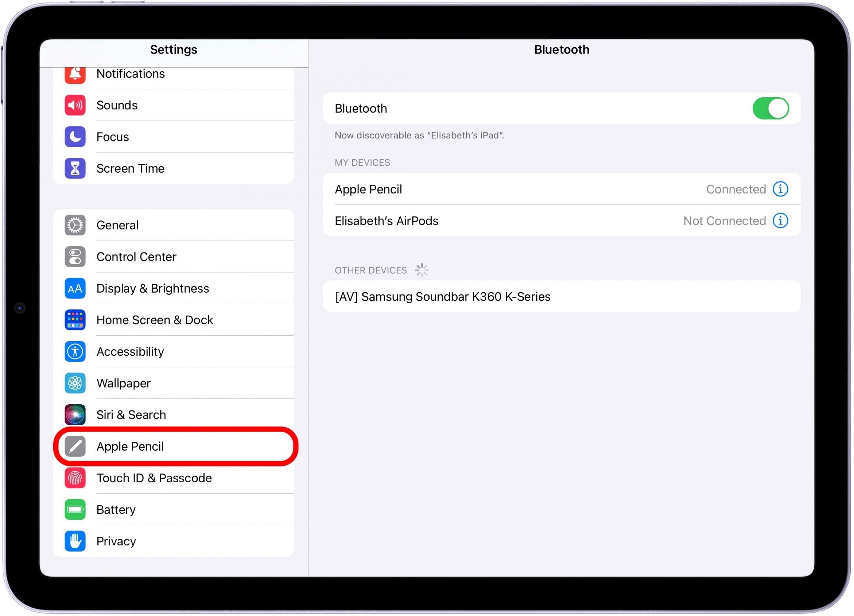The width and height of the screenshot is (854, 616).
Task: Open Privacy settings
Action: pyautogui.click(x=174, y=541)
